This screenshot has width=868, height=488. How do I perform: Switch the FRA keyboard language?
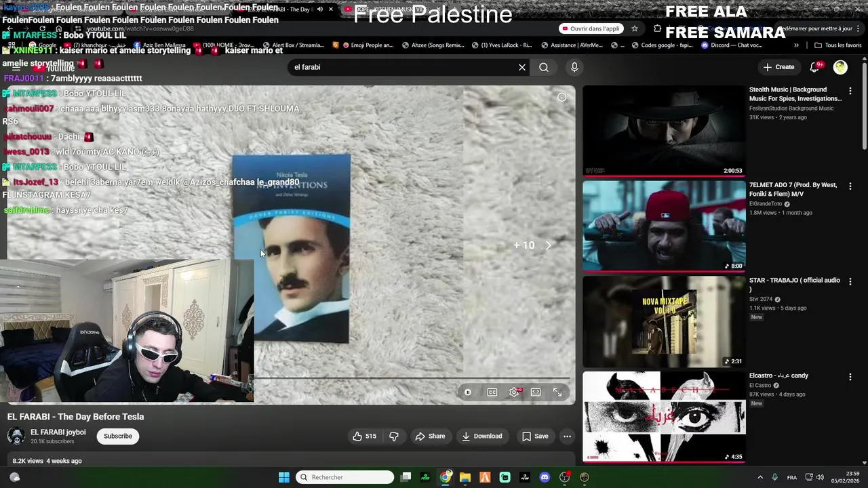(792, 477)
